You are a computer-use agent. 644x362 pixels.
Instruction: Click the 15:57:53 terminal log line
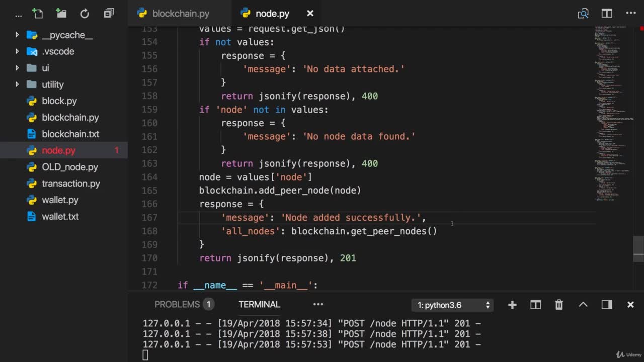click(x=311, y=344)
